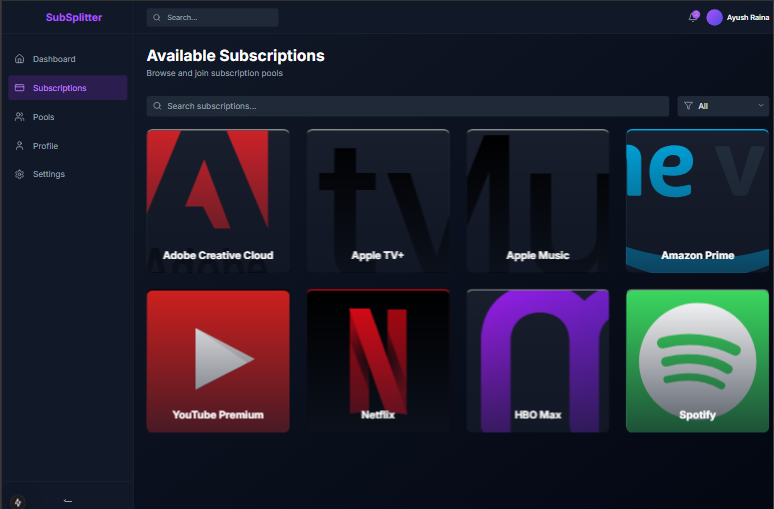Click the Available Subscriptions heading
This screenshot has width=774, height=509.
pyautogui.click(x=235, y=56)
